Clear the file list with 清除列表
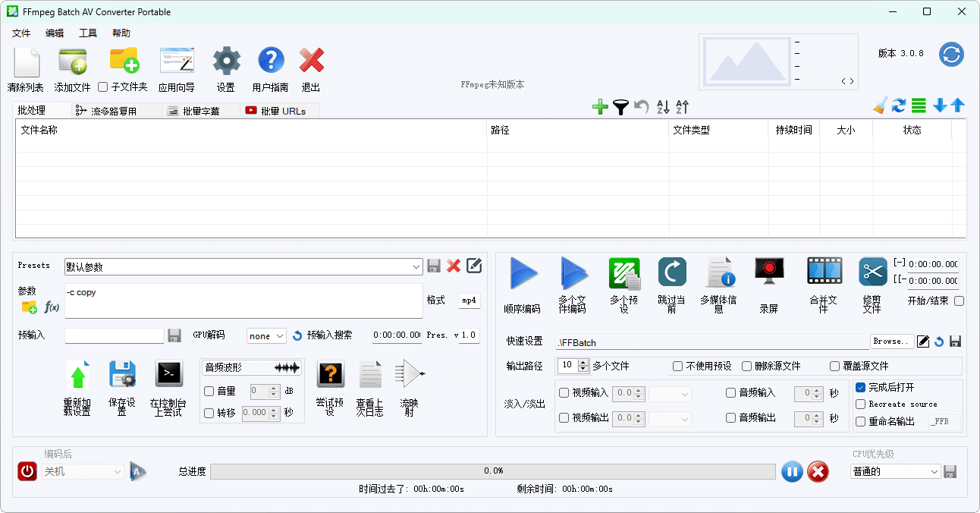 pos(26,66)
